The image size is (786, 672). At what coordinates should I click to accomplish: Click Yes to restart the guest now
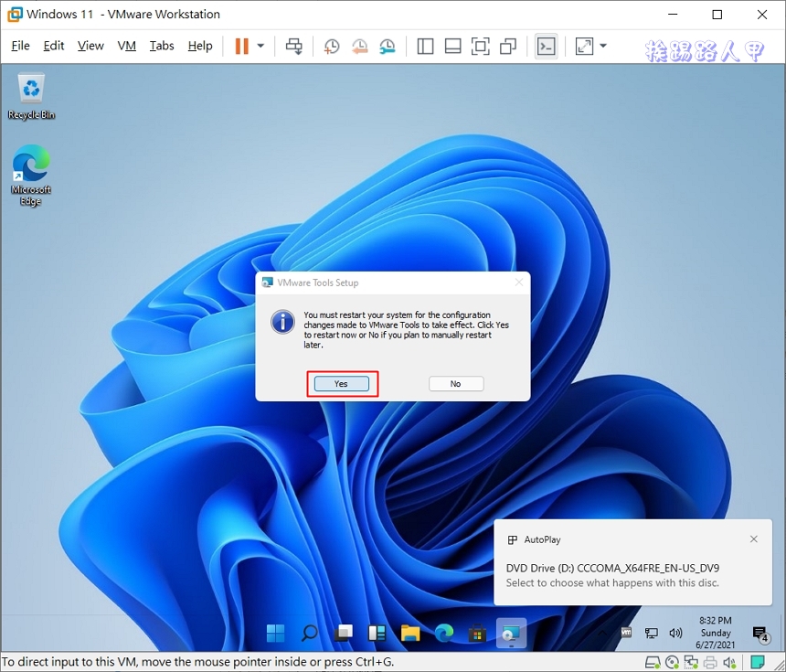point(342,384)
